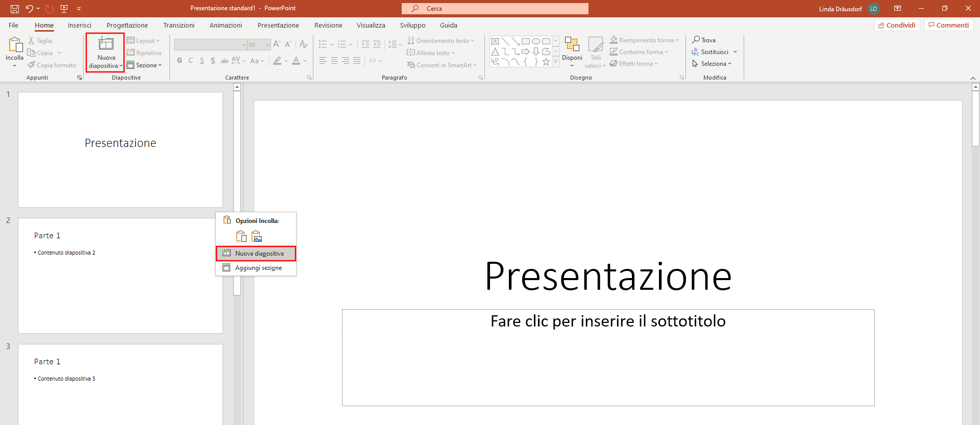Click the paste keep-source-formatting option icon
Screen dimensions: 980x425
(241, 236)
